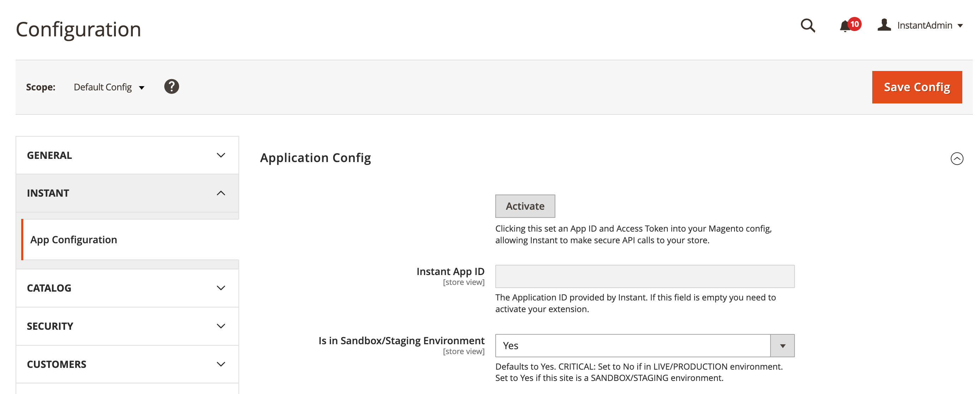Image resolution: width=980 pixels, height=394 pixels.
Task: Expand the GENERAL section chevron
Action: (x=221, y=155)
